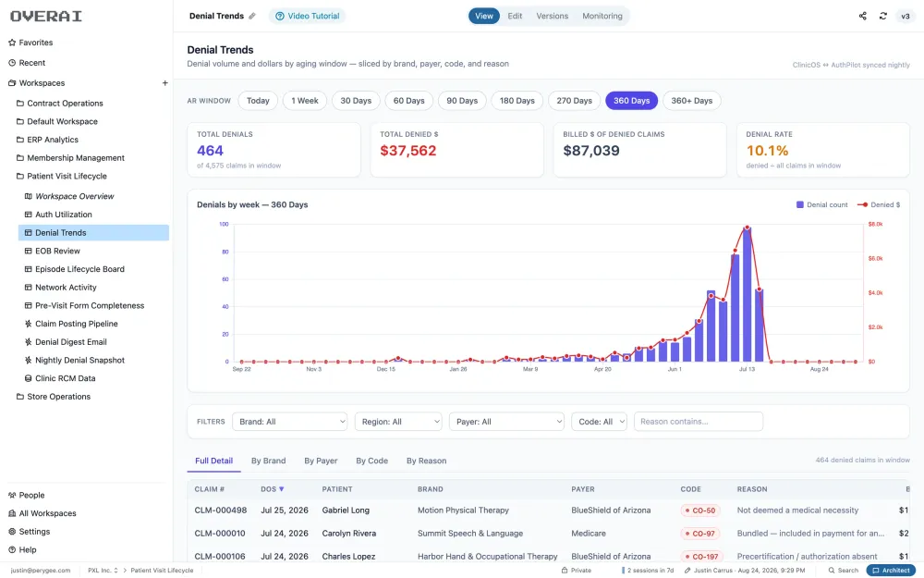Viewport: 924px width, 578px height.
Task: Click the Private lock indicator in the status bar
Action: click(577, 571)
